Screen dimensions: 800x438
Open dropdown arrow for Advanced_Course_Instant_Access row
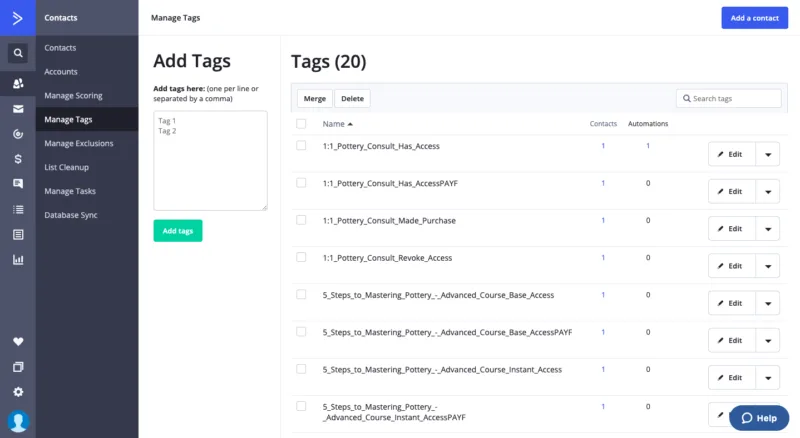click(767, 378)
